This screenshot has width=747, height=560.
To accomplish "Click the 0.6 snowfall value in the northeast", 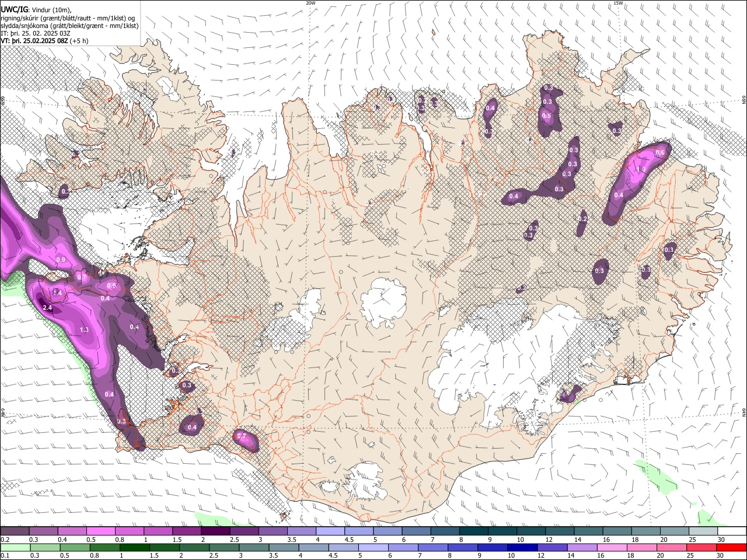I will 660,153.
